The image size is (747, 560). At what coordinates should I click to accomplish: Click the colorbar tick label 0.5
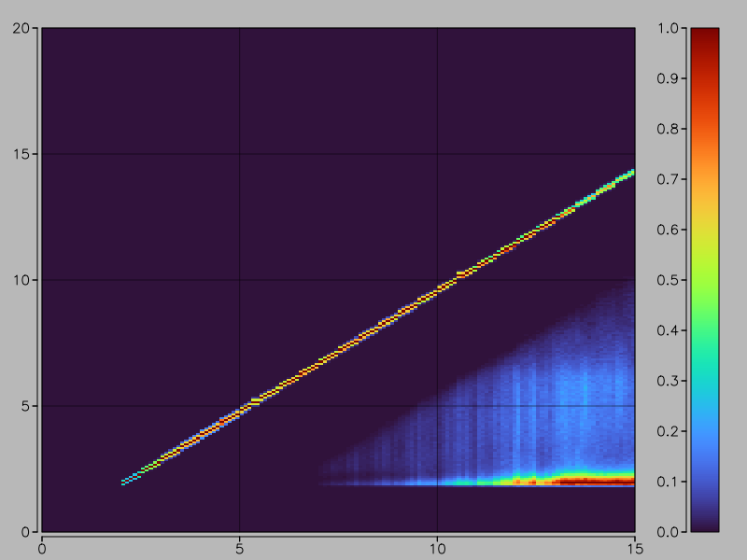(670, 280)
